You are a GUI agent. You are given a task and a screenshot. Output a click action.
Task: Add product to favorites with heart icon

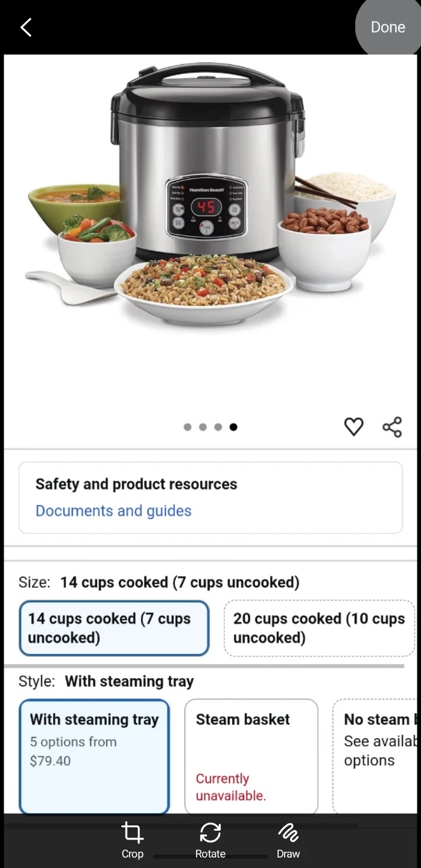[353, 427]
